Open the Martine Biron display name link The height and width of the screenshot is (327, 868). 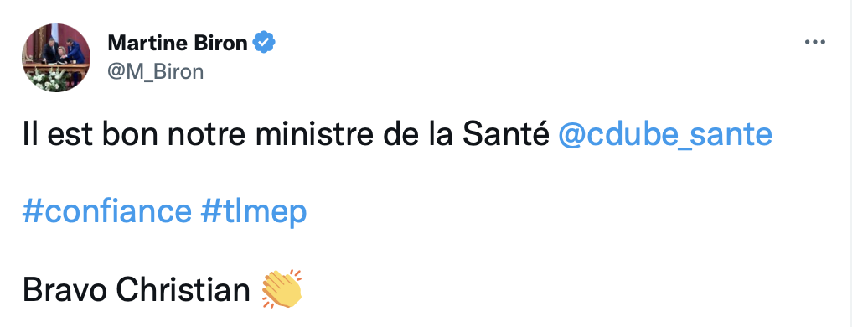[177, 43]
